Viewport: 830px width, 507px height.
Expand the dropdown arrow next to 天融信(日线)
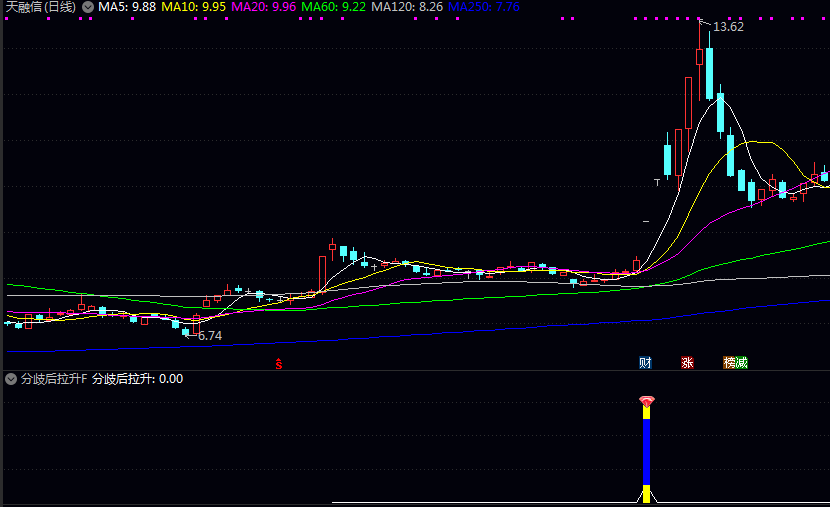pos(87,7)
